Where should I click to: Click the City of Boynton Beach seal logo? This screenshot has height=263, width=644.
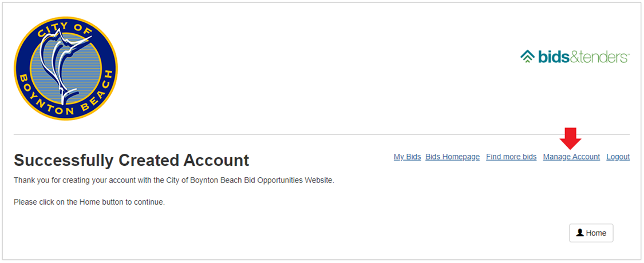point(66,69)
